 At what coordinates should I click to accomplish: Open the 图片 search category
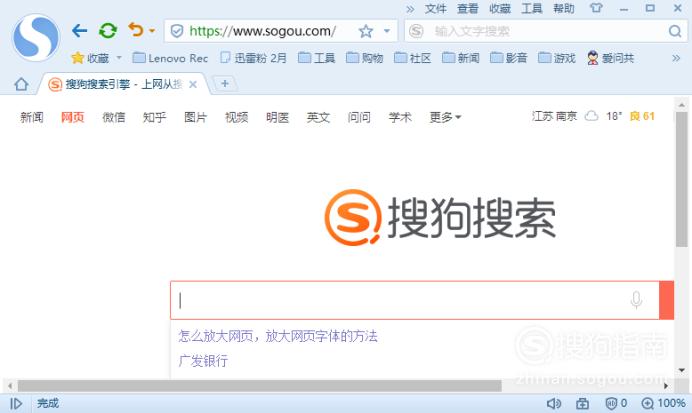click(x=196, y=117)
